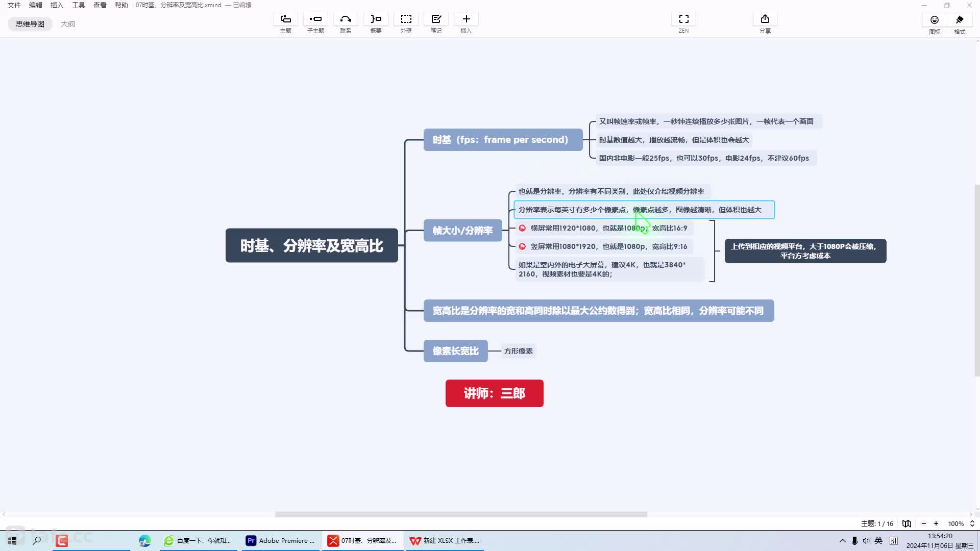Select the 宽高比是分辨率的宽和高 topic
Screen dimensions: 980x551
(x=598, y=311)
